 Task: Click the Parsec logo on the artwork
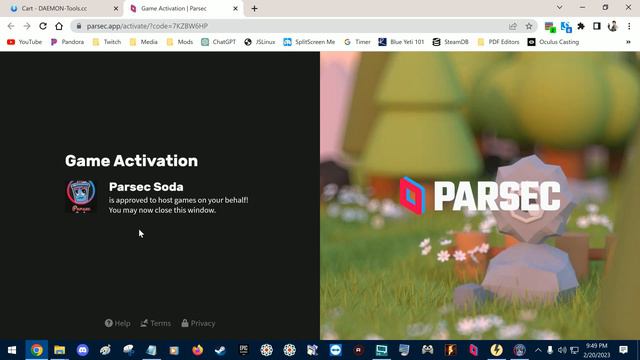[480, 196]
